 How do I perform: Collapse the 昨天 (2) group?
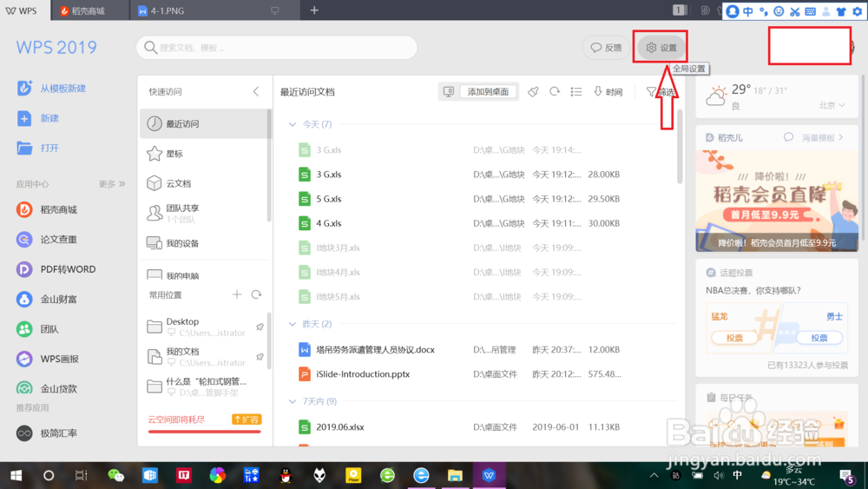tap(293, 323)
